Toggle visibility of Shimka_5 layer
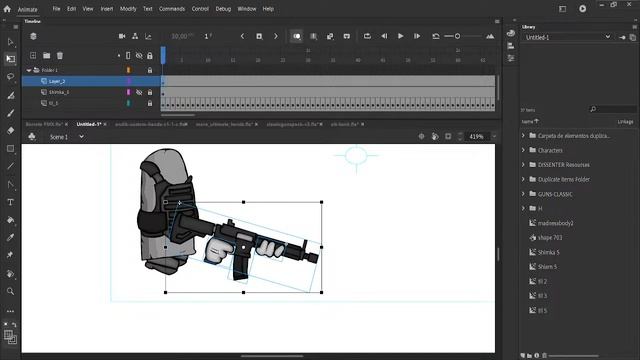 pyautogui.click(x=139, y=92)
